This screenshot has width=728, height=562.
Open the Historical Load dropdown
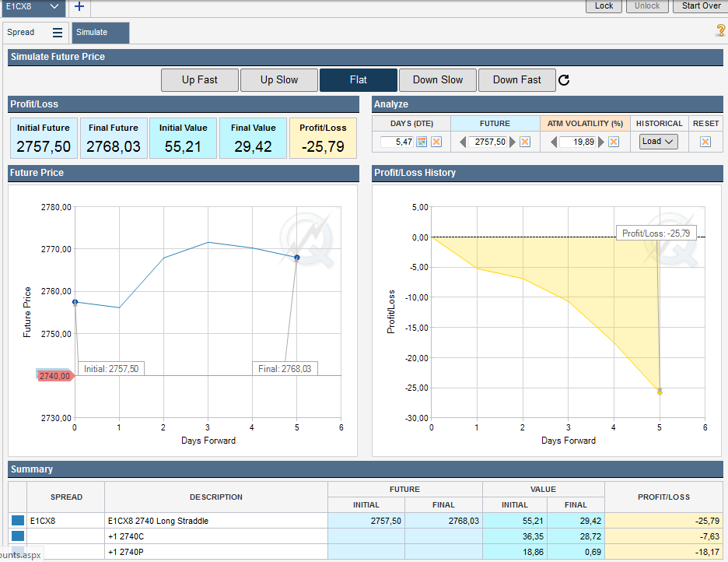(x=658, y=142)
